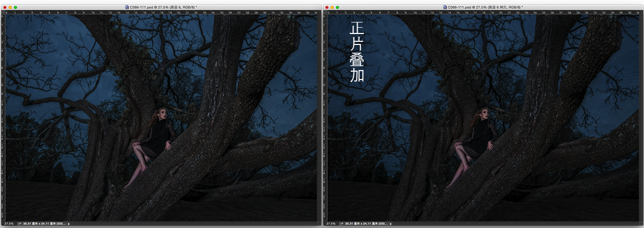Click the 正片叠加 text in right window

point(357,52)
